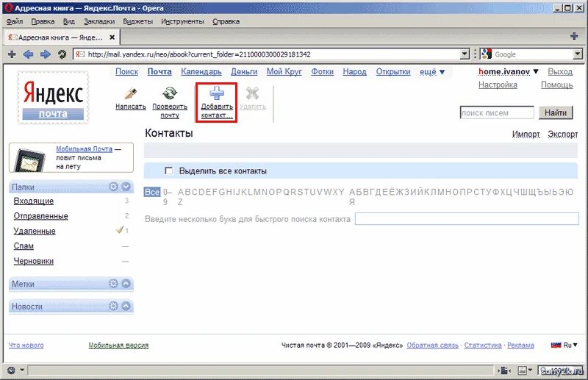Open the Google search engine dropdown
The image size is (588, 380).
(578, 54)
